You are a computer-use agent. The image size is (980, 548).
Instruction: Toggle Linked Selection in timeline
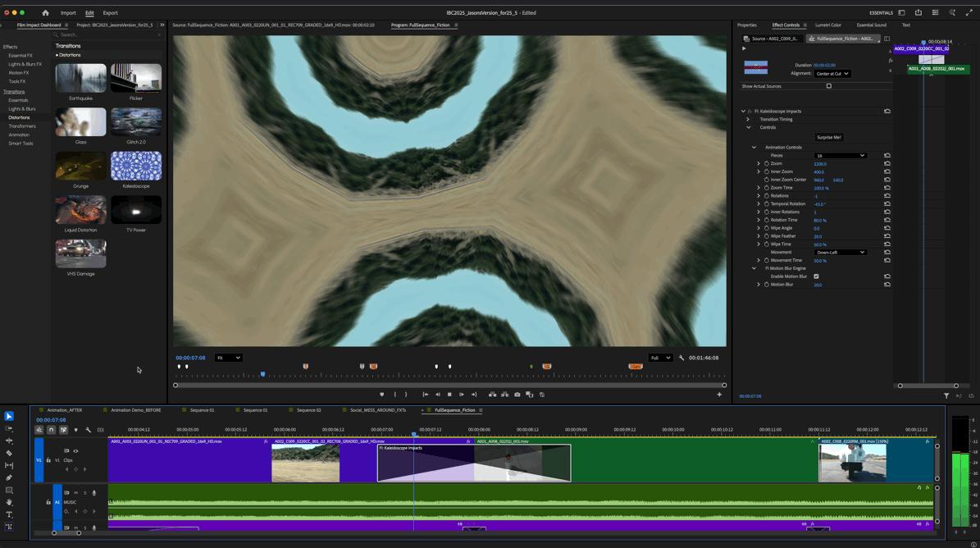(x=63, y=430)
